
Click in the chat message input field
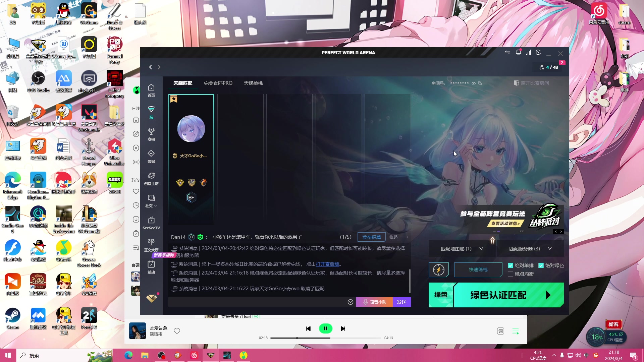pos(258,302)
